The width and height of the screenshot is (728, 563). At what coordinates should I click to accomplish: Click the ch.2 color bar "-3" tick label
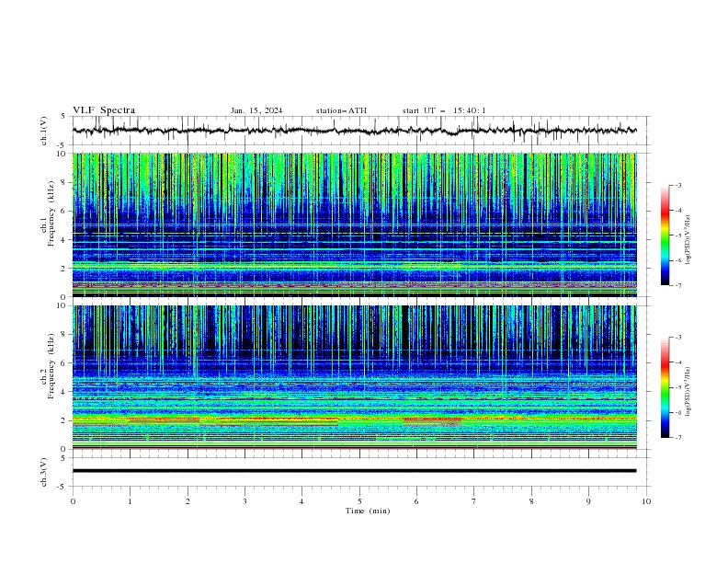pos(678,338)
